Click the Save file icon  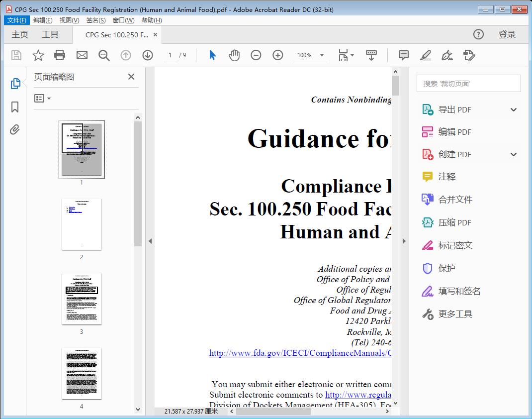tap(15, 55)
